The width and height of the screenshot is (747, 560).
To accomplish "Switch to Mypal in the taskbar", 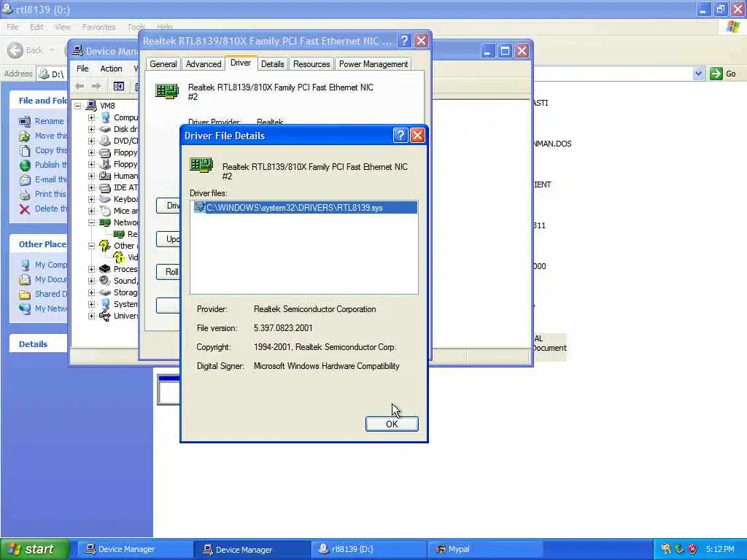I will 487,549.
